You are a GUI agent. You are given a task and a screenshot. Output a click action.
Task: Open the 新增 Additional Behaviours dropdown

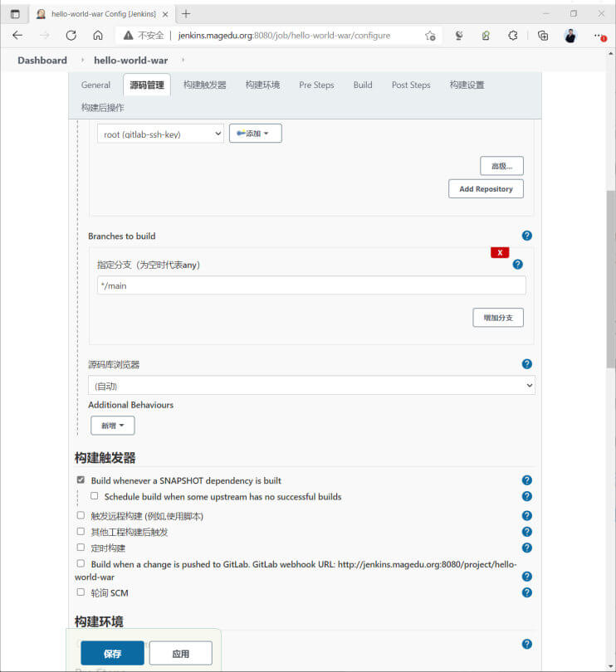pyautogui.click(x=112, y=426)
